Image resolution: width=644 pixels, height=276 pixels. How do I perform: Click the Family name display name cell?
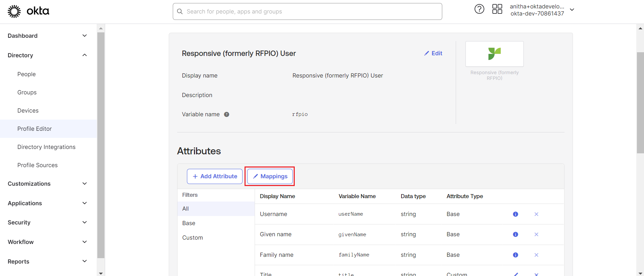pyautogui.click(x=277, y=255)
